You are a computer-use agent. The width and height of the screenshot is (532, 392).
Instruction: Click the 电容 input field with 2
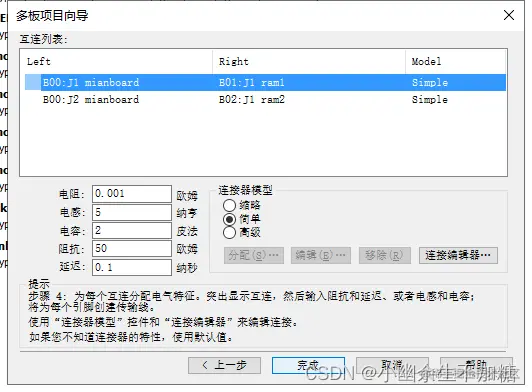point(132,230)
